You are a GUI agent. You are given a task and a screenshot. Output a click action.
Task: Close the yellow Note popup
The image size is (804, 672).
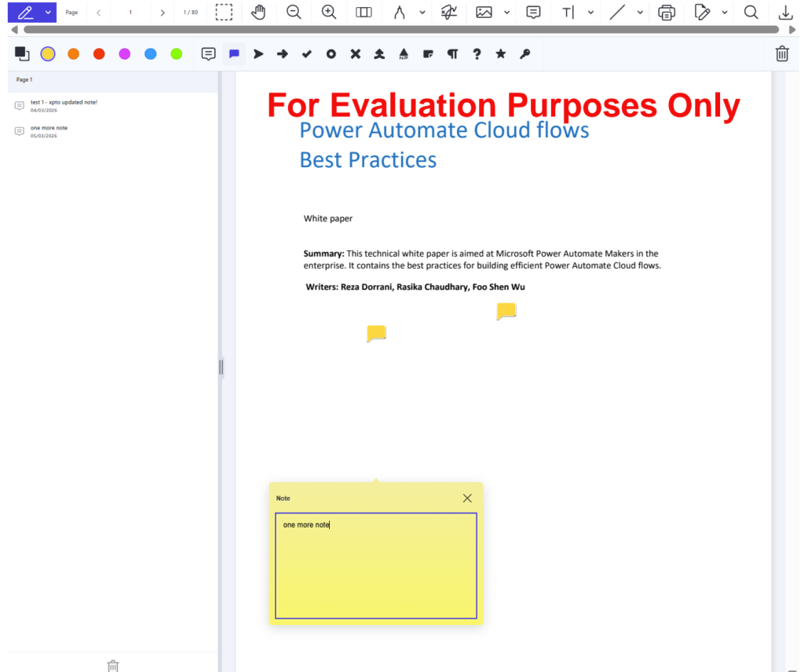click(467, 499)
